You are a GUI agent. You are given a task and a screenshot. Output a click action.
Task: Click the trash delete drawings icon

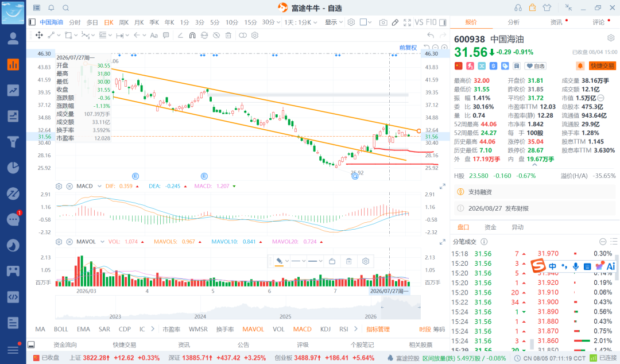[x=228, y=35]
